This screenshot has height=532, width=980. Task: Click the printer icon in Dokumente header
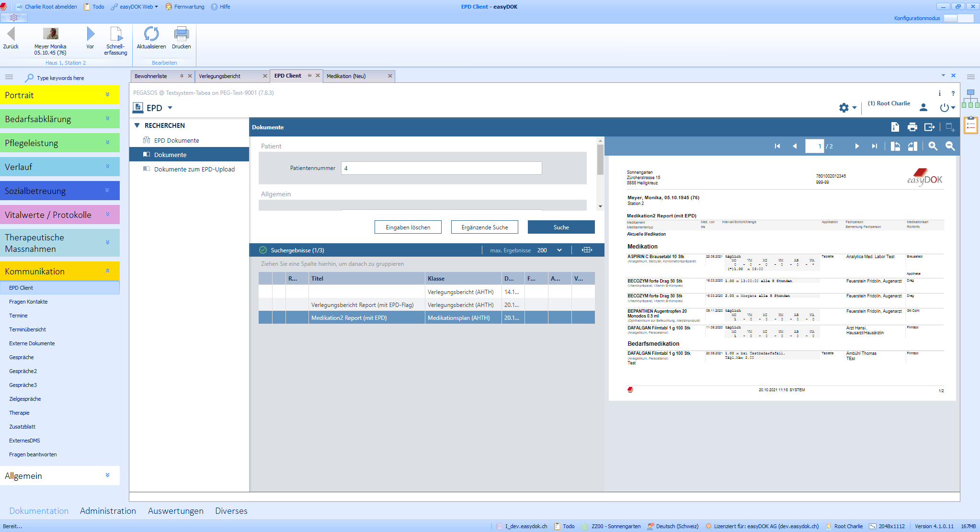pos(912,127)
